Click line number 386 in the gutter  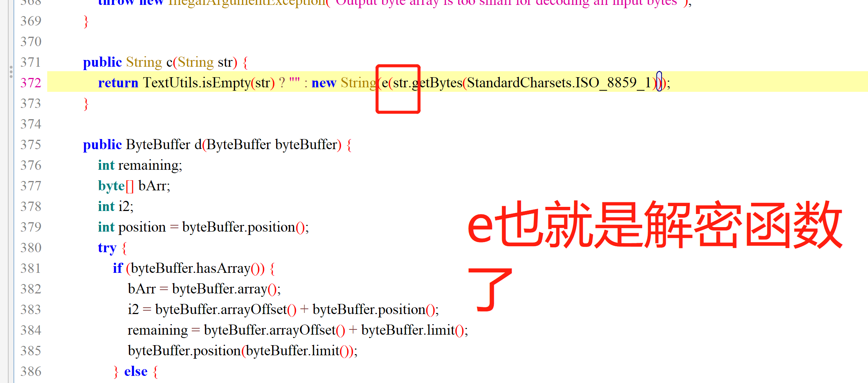pos(31,371)
